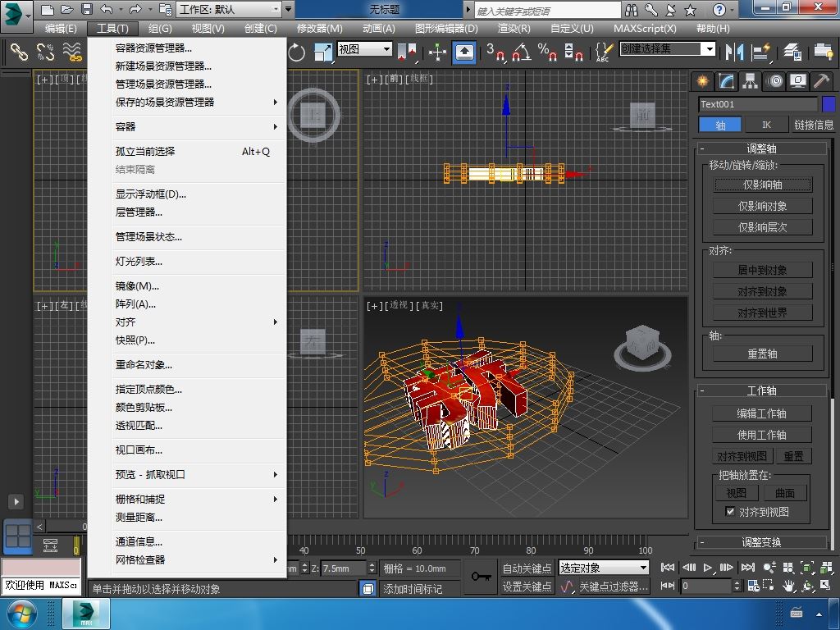Click the Edit Named Selection Sets icon
This screenshot has width=840, height=630.
[x=604, y=52]
